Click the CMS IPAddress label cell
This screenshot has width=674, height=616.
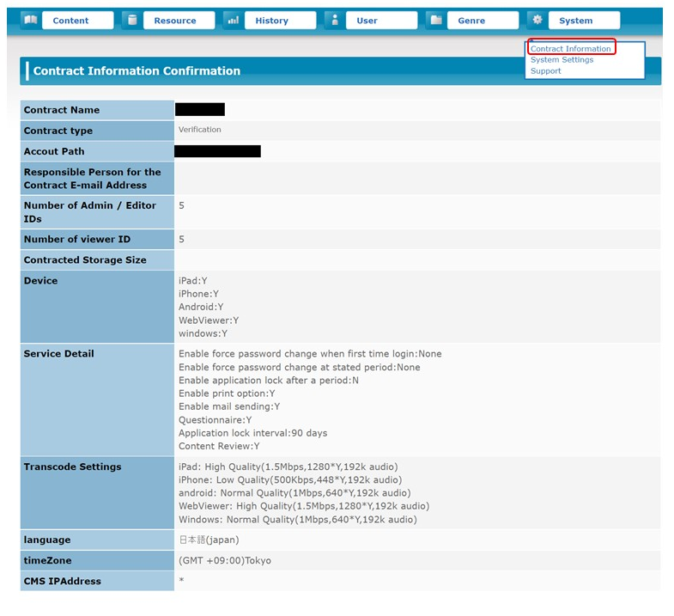(97, 581)
